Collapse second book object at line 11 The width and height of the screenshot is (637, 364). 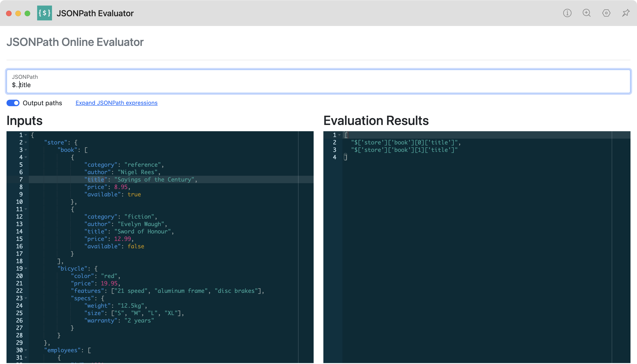(x=26, y=209)
